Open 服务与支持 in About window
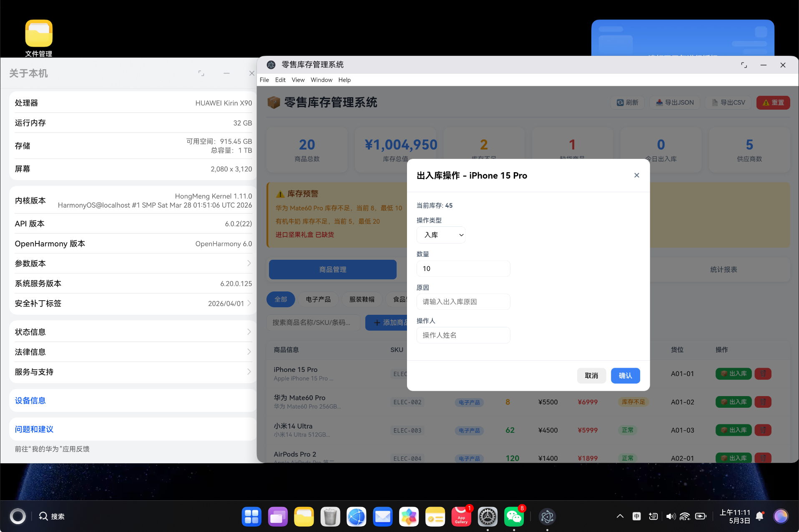Image resolution: width=799 pixels, height=532 pixels. (133, 372)
